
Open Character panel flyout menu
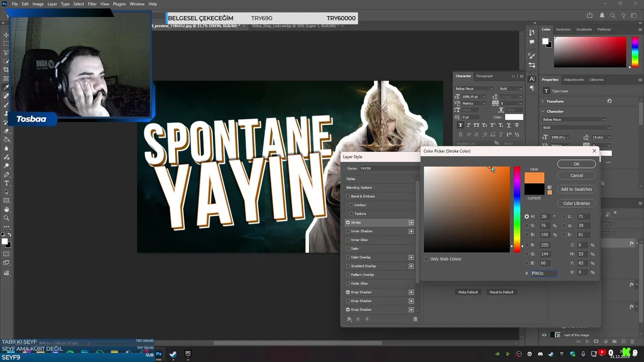click(x=521, y=76)
